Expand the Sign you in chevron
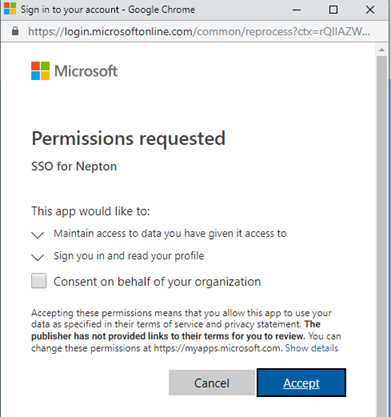This screenshot has height=417, width=391. [38, 257]
